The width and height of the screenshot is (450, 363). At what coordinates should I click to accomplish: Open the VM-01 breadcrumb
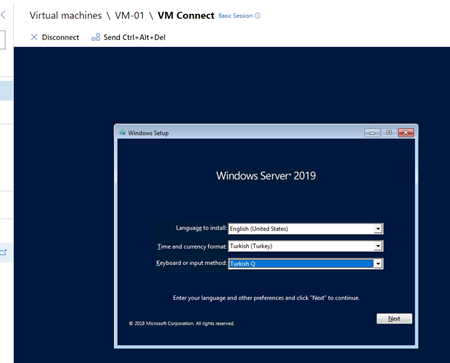pyautogui.click(x=129, y=15)
